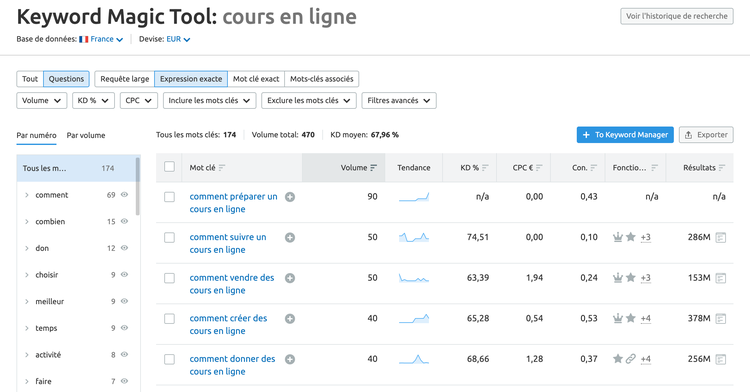Check 'comment suivre un cours en ligne' row
The width and height of the screenshot is (750, 392).
tap(169, 238)
